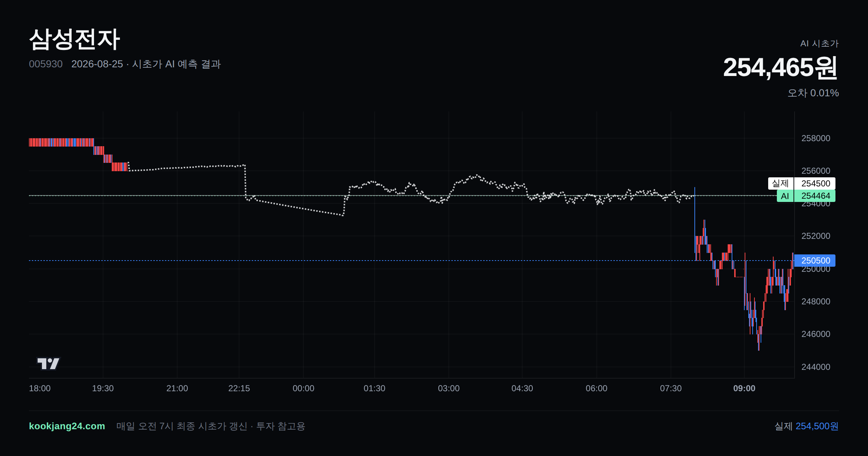Click the 오차 0.01% error text
The height and width of the screenshot is (456, 868).
point(813,93)
